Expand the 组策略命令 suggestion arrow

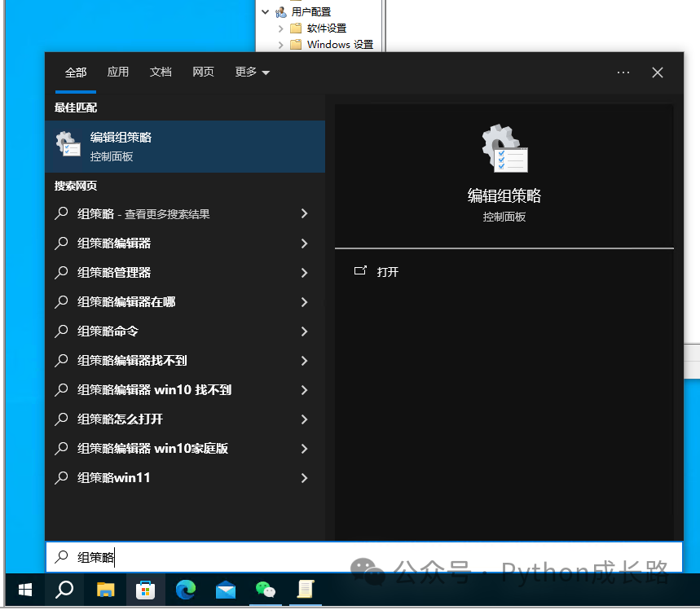point(304,331)
